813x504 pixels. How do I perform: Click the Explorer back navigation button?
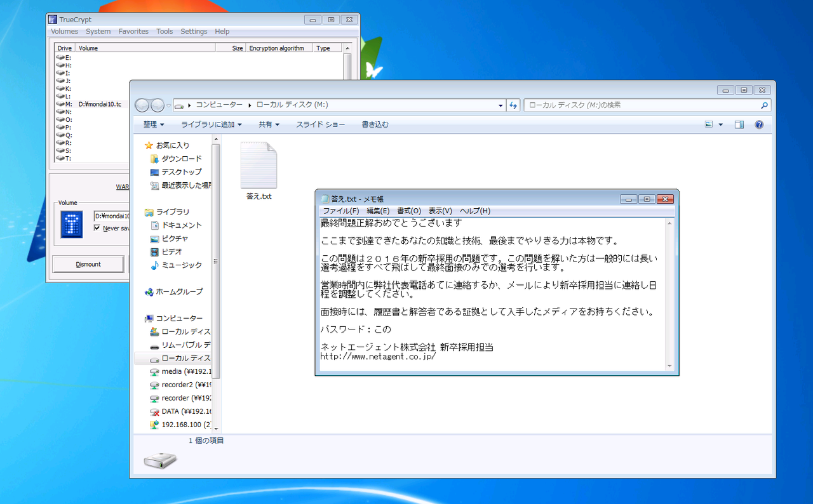click(142, 105)
